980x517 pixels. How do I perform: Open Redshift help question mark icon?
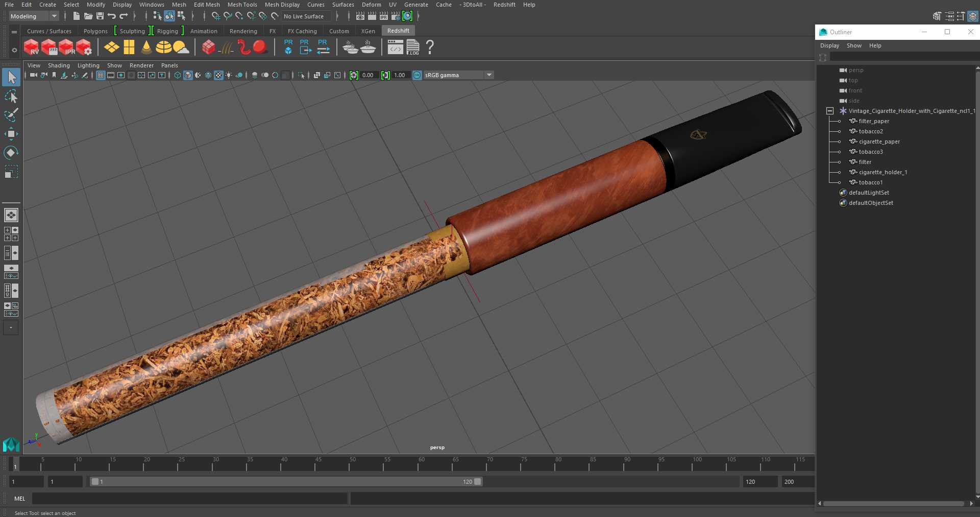coord(430,48)
